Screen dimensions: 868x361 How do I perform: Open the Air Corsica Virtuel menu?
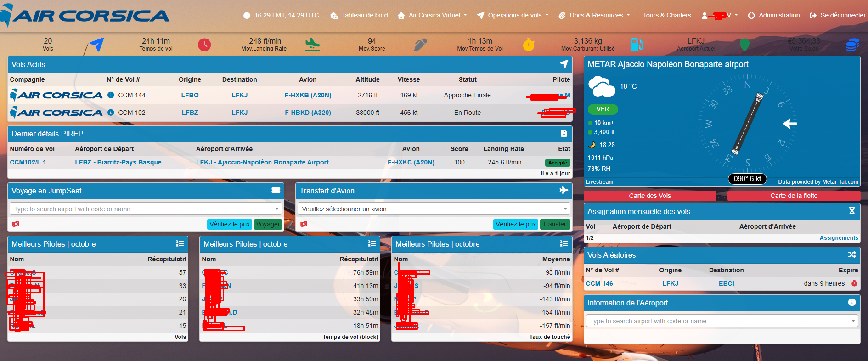point(432,15)
